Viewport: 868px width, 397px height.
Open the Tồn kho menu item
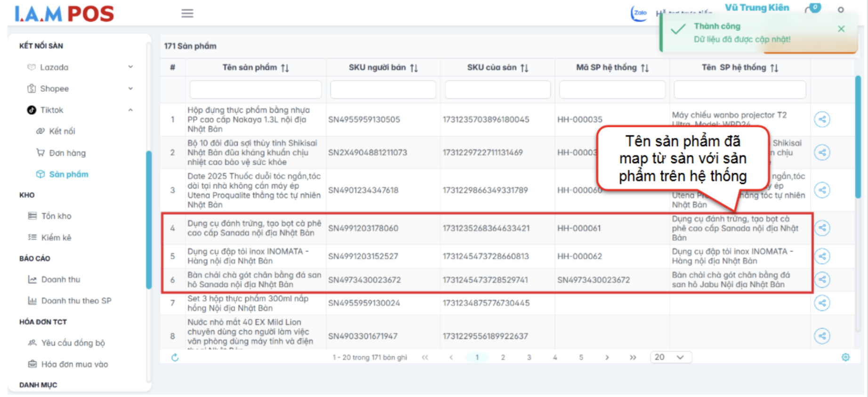tap(56, 216)
